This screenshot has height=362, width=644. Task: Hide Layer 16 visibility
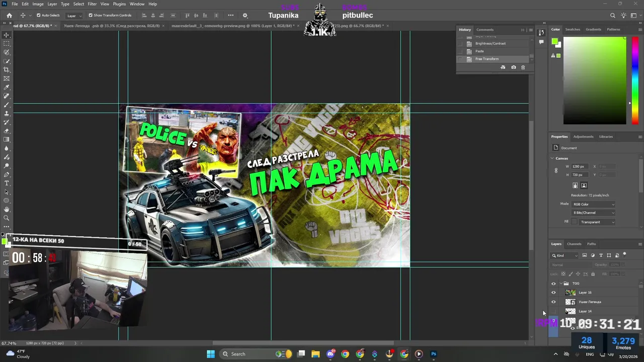click(x=553, y=293)
